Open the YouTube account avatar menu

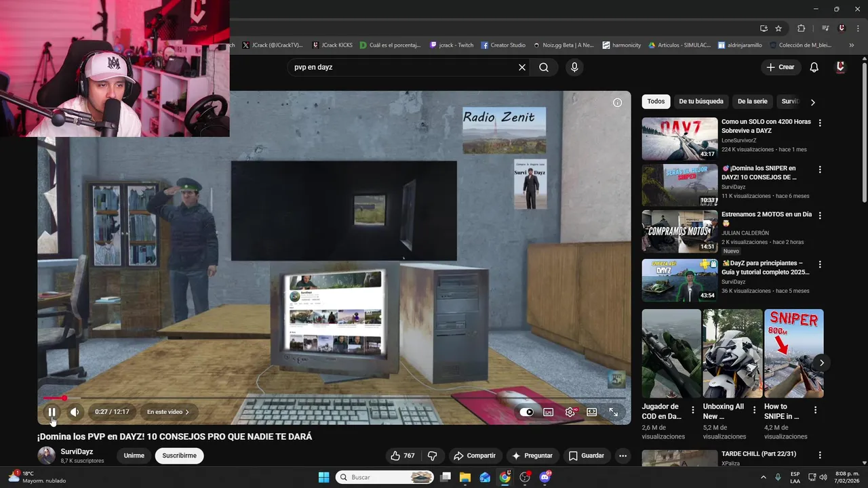point(840,67)
